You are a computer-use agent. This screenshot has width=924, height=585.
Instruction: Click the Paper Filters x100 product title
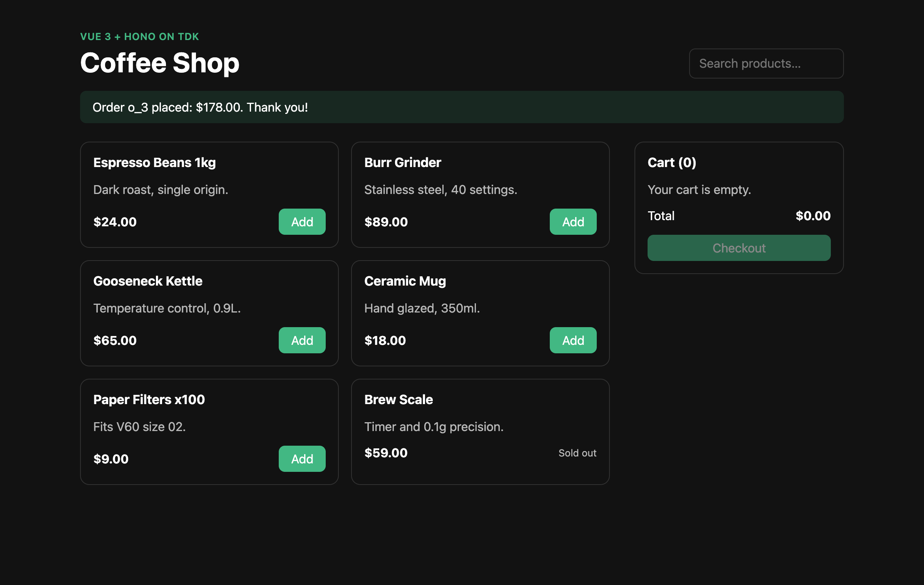(x=149, y=399)
